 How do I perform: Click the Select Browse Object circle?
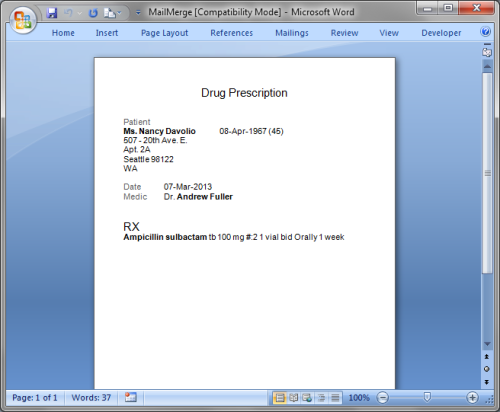pos(487,369)
